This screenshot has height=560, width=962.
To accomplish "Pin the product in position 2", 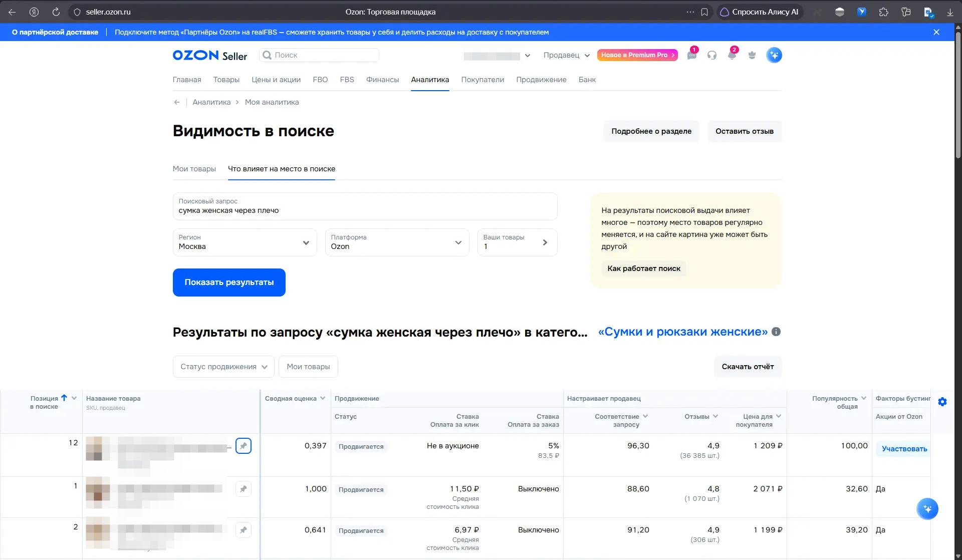I will [244, 530].
